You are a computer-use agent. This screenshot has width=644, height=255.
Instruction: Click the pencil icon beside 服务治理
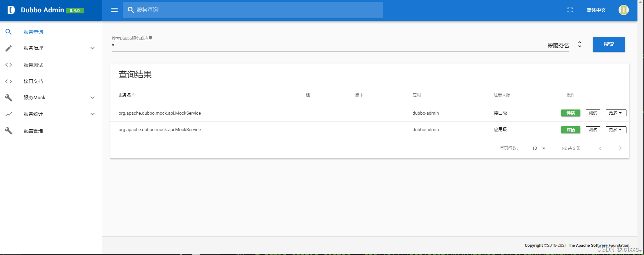coord(9,48)
